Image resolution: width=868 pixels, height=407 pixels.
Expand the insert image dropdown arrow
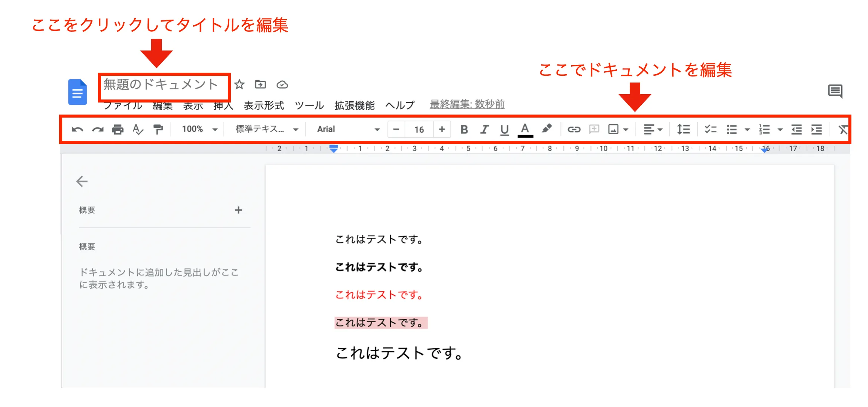626,130
